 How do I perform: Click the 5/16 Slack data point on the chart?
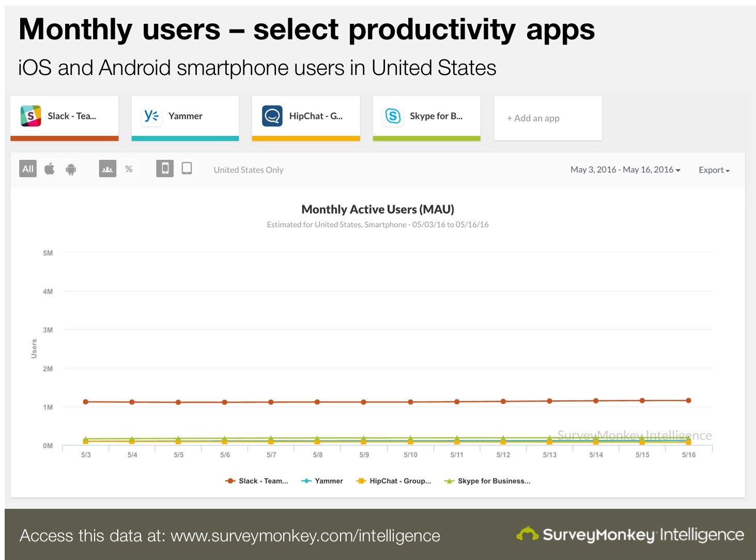(x=688, y=400)
